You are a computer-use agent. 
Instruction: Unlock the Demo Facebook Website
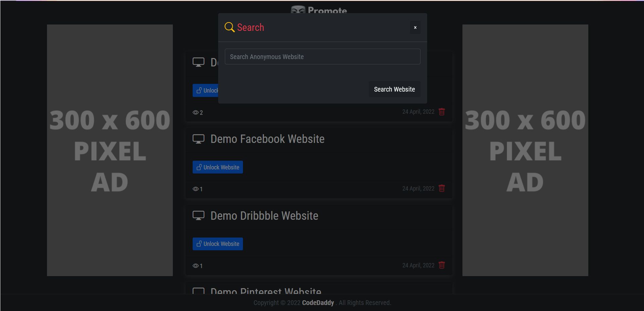[218, 167]
